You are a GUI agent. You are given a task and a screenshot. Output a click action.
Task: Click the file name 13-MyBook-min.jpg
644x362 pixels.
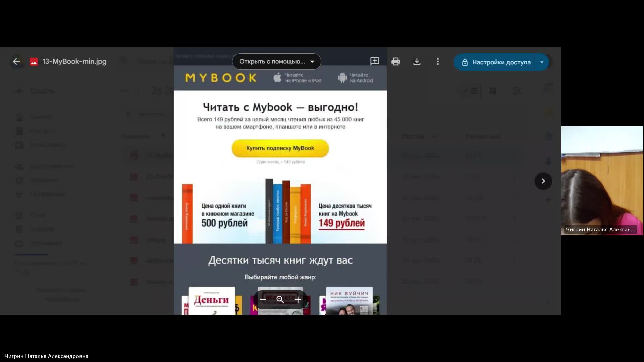pyautogui.click(x=74, y=62)
